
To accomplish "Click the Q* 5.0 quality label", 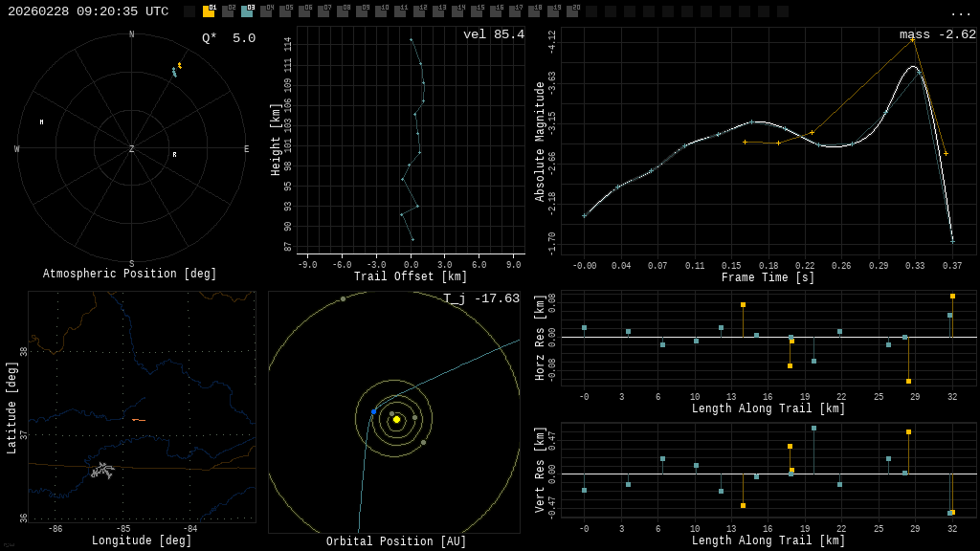I will 228,38.
